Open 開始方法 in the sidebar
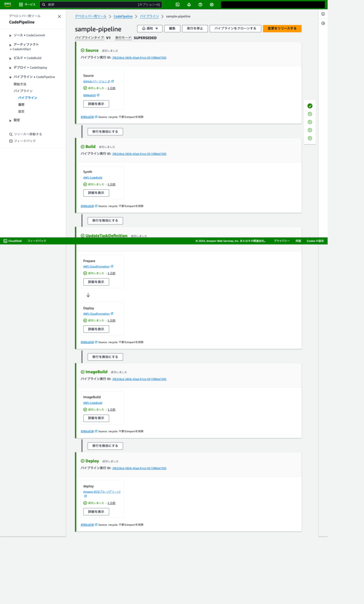Image resolution: width=364 pixels, height=604 pixels. 20,84
